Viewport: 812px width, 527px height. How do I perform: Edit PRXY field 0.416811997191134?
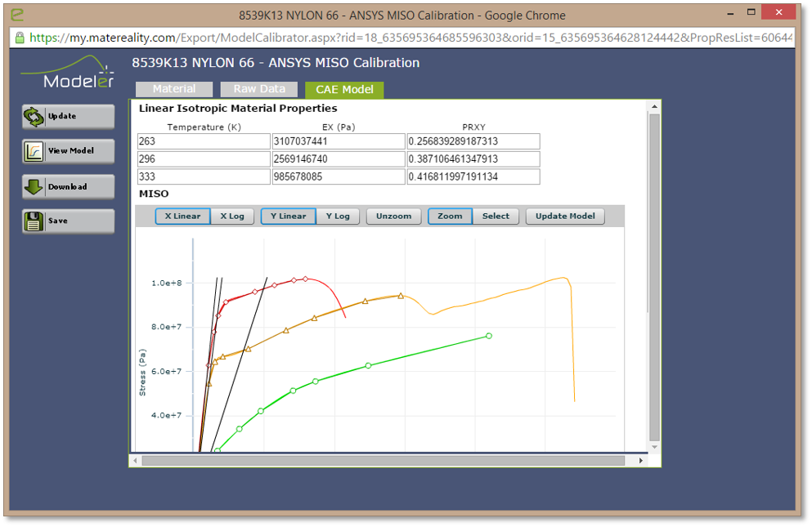click(x=473, y=176)
